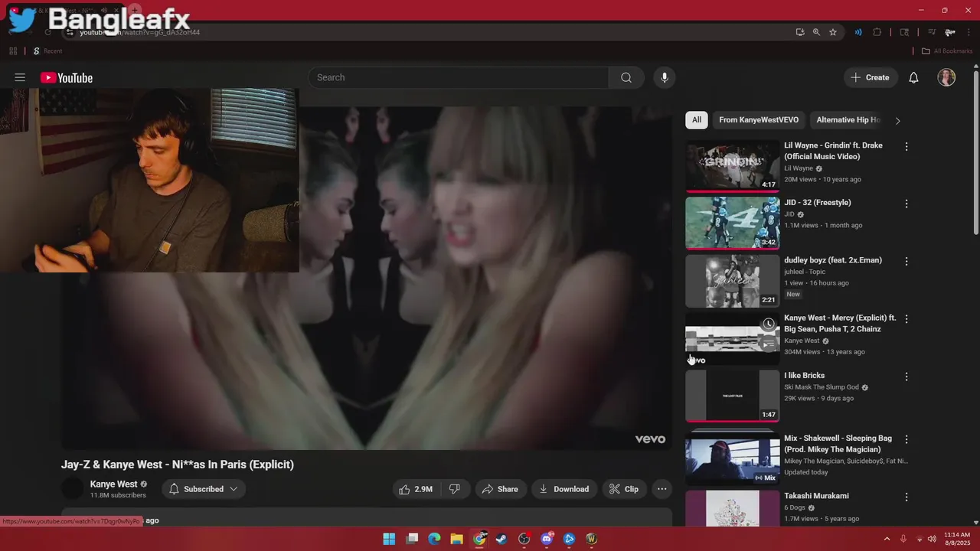
Task: Open the account avatar menu
Action: pos(946,77)
